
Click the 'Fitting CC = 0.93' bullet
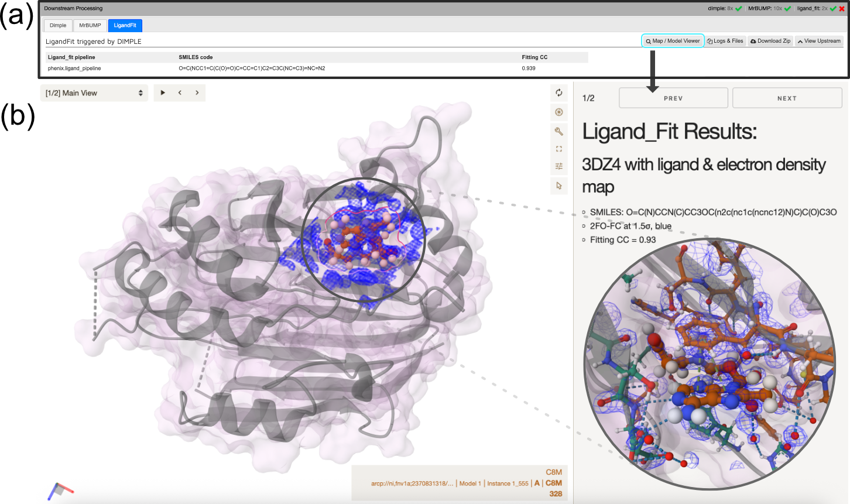click(x=623, y=240)
